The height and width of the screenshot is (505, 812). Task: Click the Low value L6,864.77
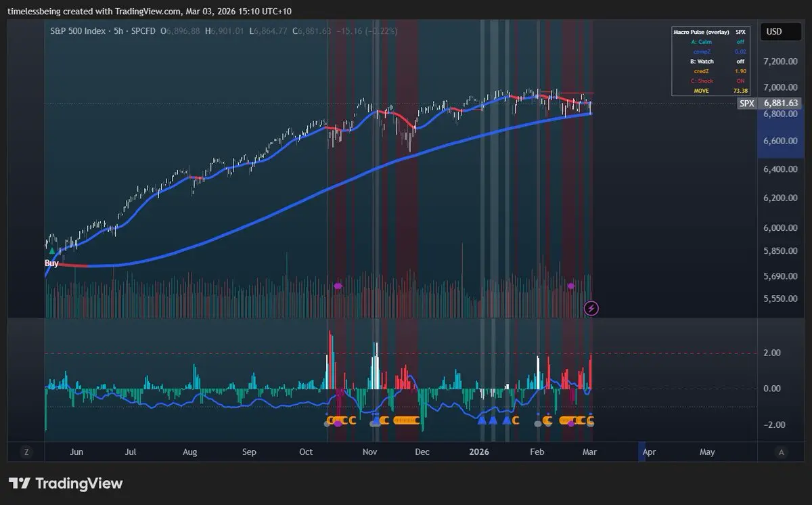[x=268, y=31]
